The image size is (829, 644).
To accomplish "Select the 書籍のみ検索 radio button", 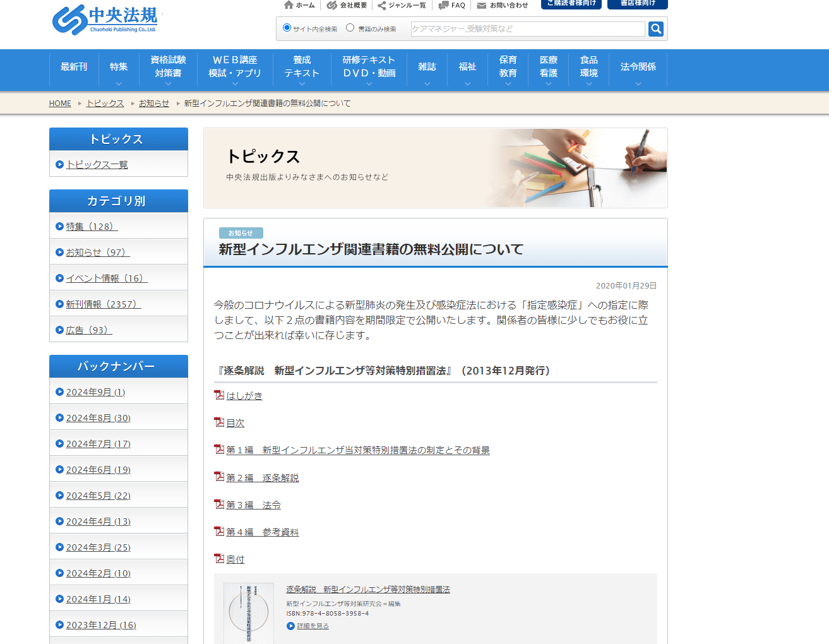I will pos(350,28).
